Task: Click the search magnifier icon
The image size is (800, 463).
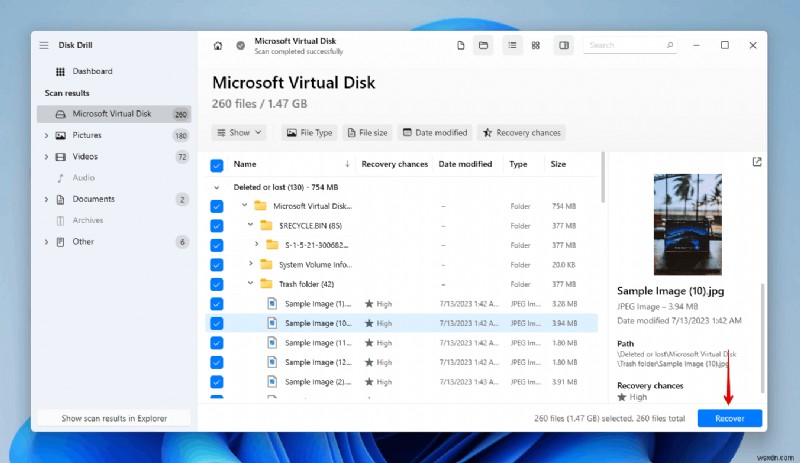Action: coord(670,45)
